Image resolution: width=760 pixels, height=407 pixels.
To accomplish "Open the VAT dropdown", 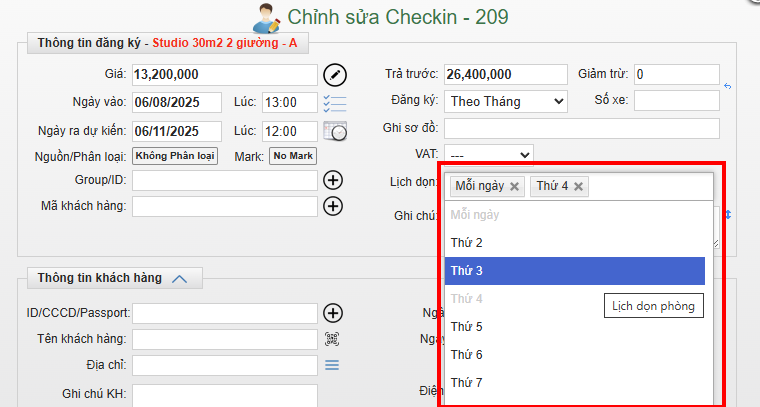I will coord(488,155).
